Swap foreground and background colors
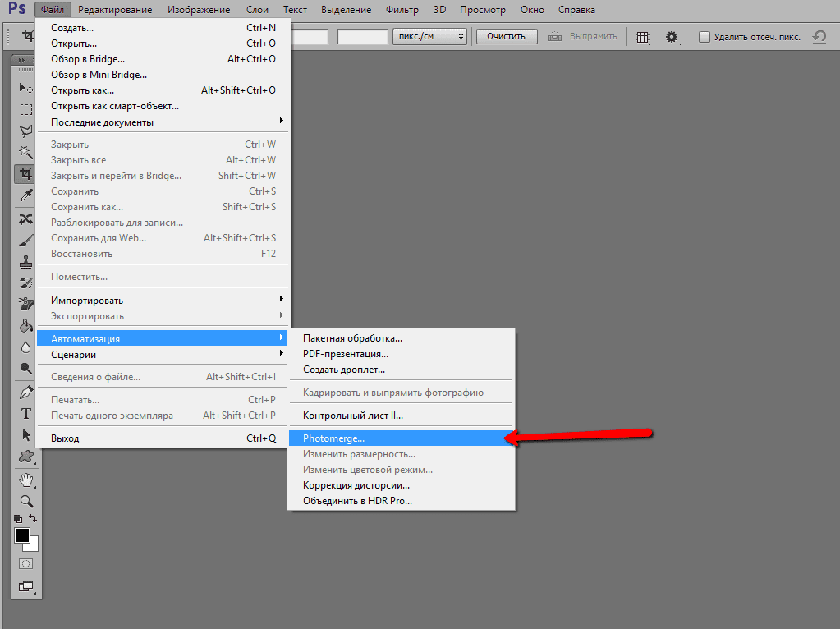Screen dimensions: 840x629 33,518
